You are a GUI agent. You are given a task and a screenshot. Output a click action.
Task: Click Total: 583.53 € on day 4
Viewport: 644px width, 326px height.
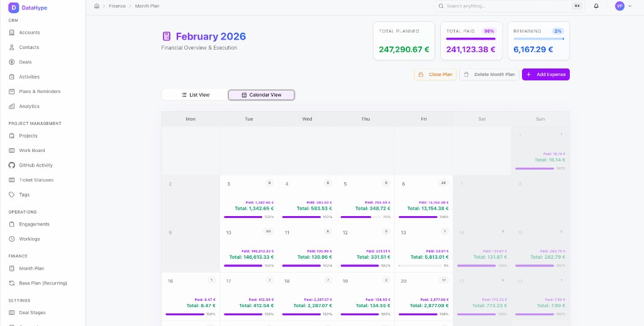point(314,209)
